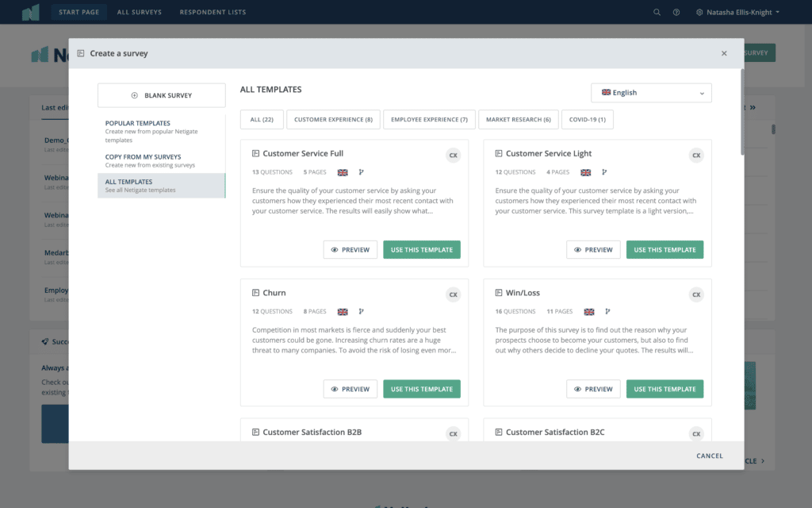Open the English language dropdown

[x=651, y=93]
